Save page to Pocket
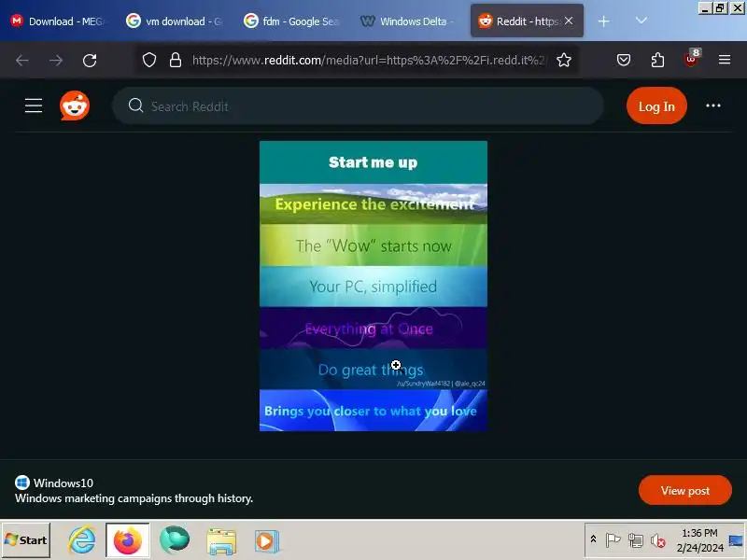Image resolution: width=747 pixels, height=560 pixels. [x=624, y=60]
